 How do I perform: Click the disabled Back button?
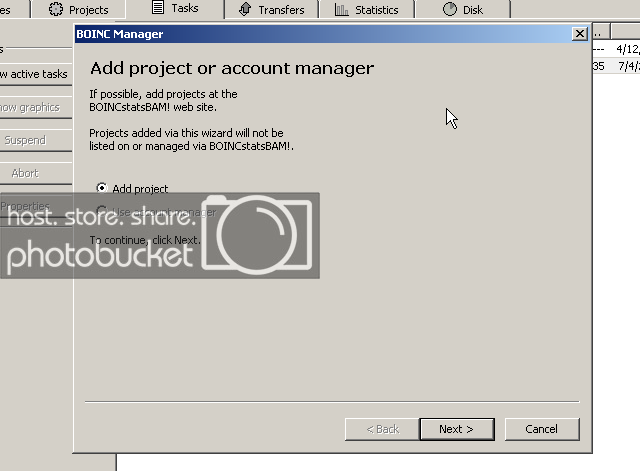click(x=381, y=429)
